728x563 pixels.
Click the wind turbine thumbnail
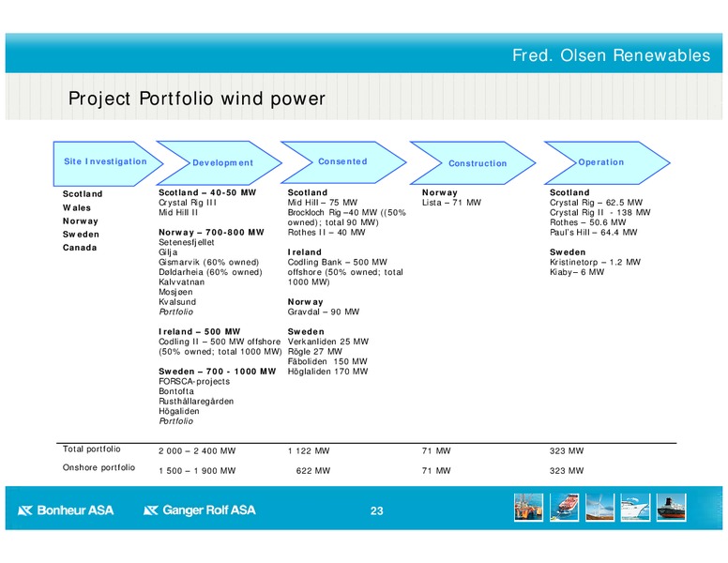click(x=599, y=508)
